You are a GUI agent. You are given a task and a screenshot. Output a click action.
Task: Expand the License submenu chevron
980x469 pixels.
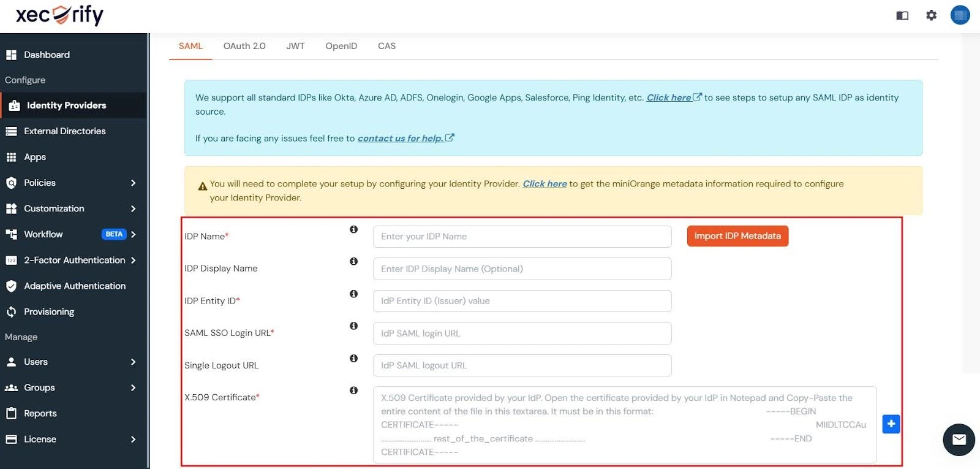tap(133, 439)
